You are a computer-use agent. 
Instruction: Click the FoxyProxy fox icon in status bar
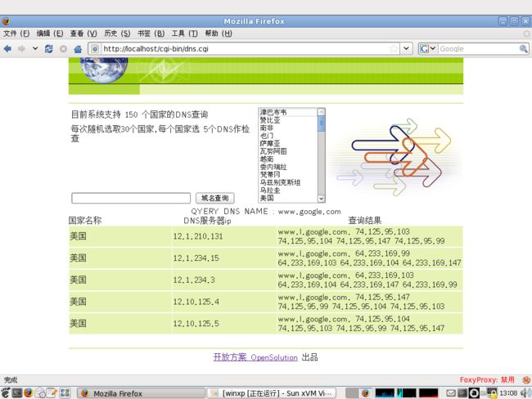pos(526,380)
